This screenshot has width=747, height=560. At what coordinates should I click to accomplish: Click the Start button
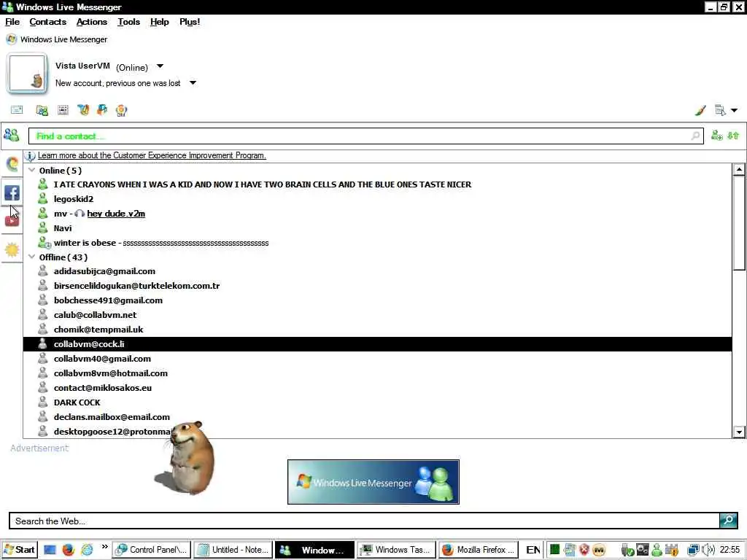tap(19, 550)
